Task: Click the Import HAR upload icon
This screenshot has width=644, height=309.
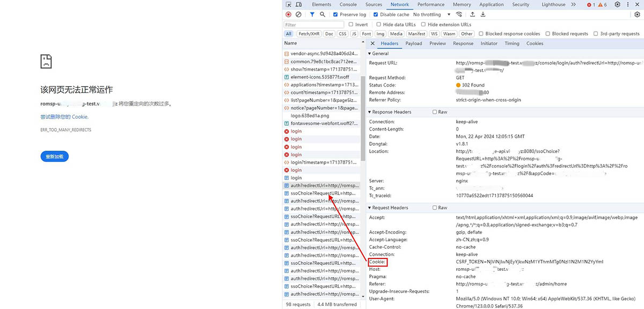Action: [x=472, y=15]
